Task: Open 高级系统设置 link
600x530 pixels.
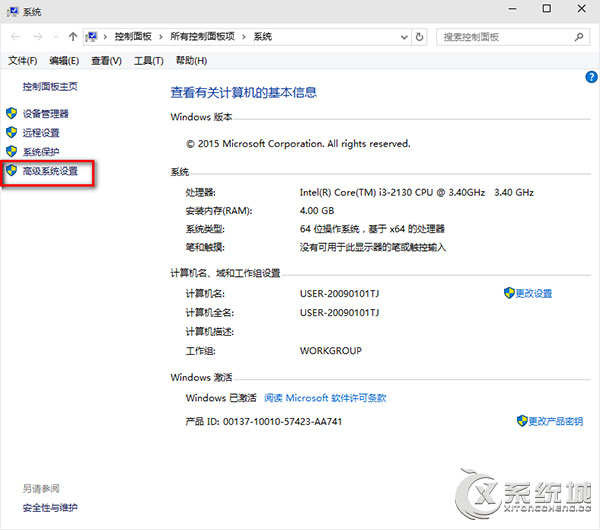Action: (50, 171)
